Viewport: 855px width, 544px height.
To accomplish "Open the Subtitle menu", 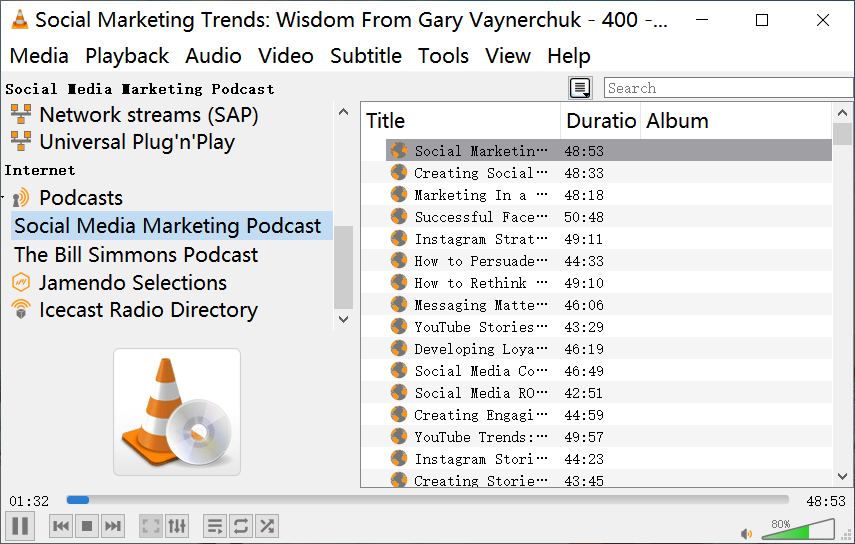I will pos(366,56).
